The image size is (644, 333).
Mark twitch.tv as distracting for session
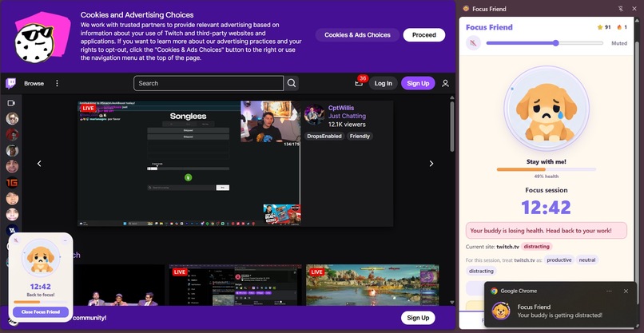481,271
